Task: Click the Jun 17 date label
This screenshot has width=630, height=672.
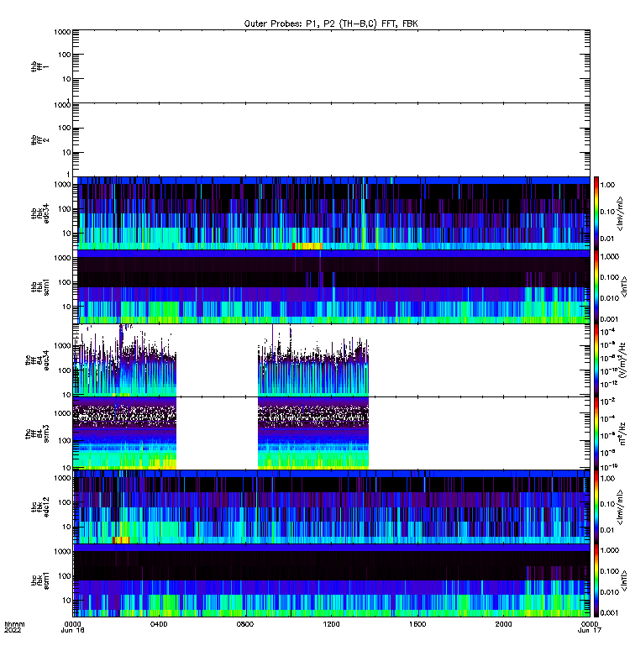Action: pos(590,630)
